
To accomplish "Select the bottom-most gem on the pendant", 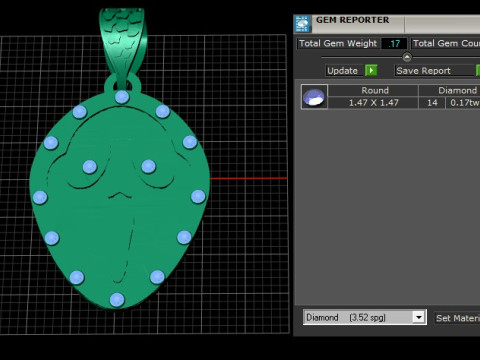I will (117, 300).
